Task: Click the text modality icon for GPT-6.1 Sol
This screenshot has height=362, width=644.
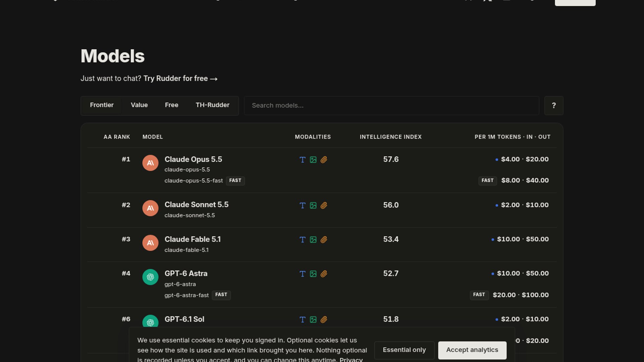Action: coord(303,320)
